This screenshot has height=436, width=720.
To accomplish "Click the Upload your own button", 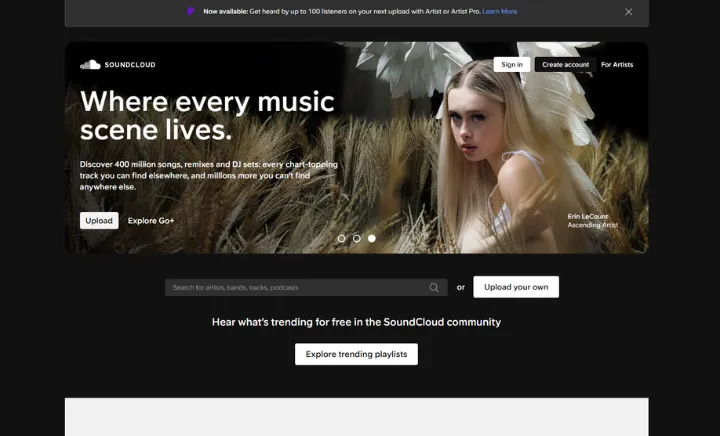I will click(516, 287).
